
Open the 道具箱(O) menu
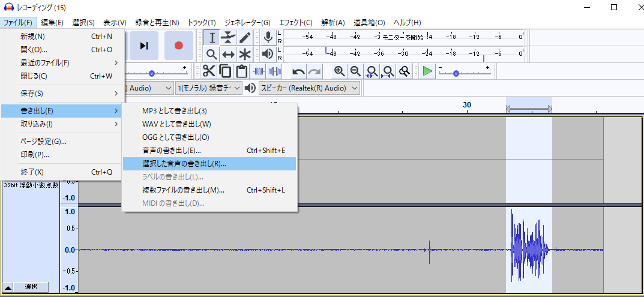point(369,23)
